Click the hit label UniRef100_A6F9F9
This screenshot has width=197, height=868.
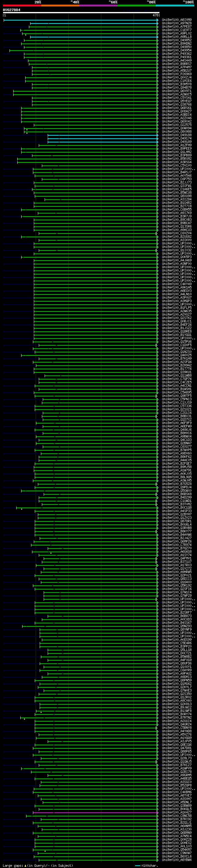click(177, 423)
